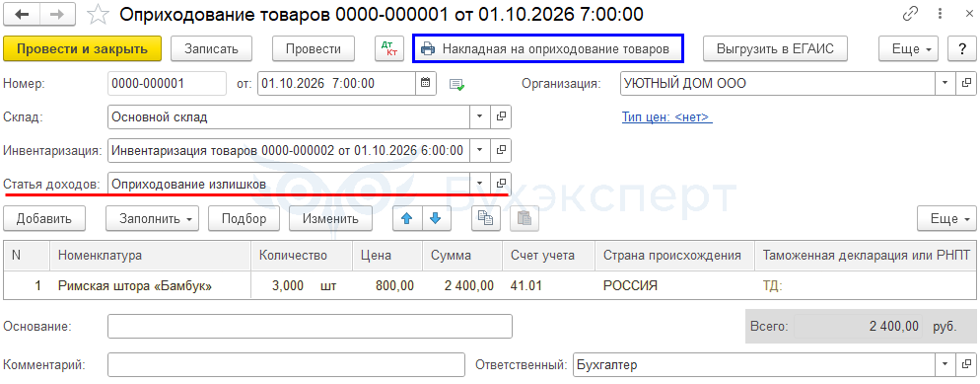The image size is (980, 384).
Task: Print Накладная на оприходование товаров
Action: click(x=547, y=48)
